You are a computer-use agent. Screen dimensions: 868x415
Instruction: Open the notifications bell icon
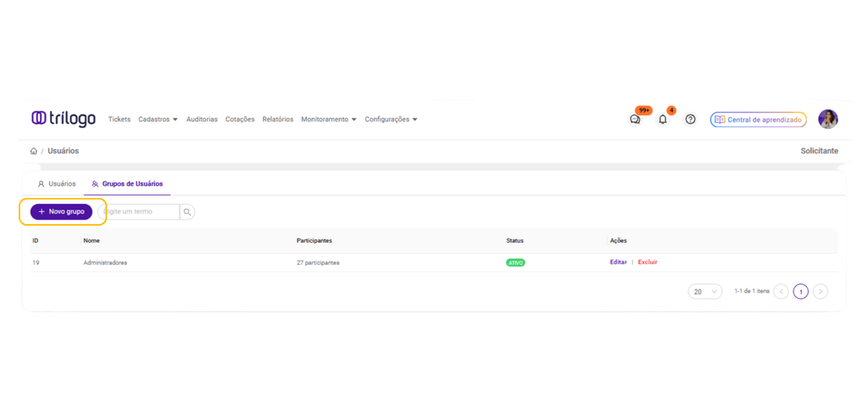click(x=663, y=119)
